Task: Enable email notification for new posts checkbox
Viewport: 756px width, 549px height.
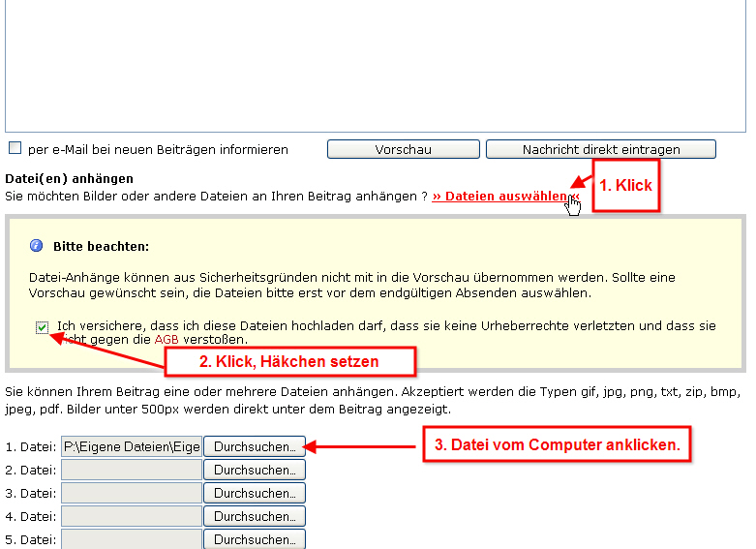Action: click(15, 148)
